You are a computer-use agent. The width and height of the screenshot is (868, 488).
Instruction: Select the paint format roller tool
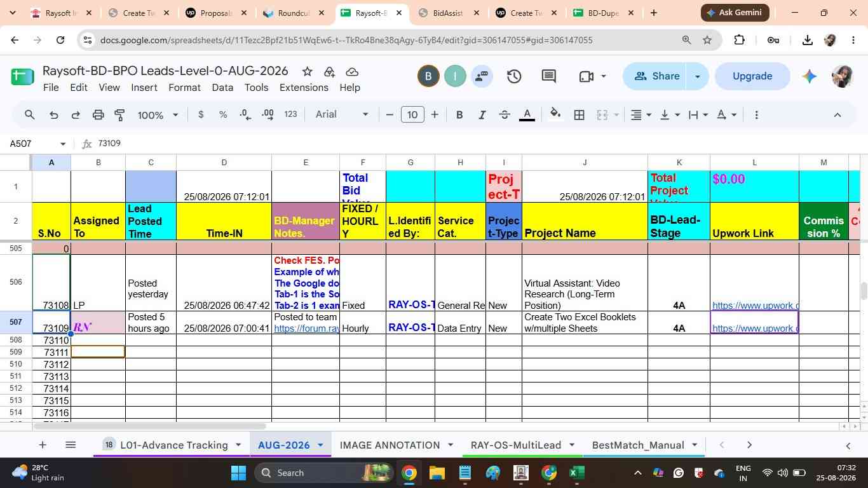[x=119, y=115]
